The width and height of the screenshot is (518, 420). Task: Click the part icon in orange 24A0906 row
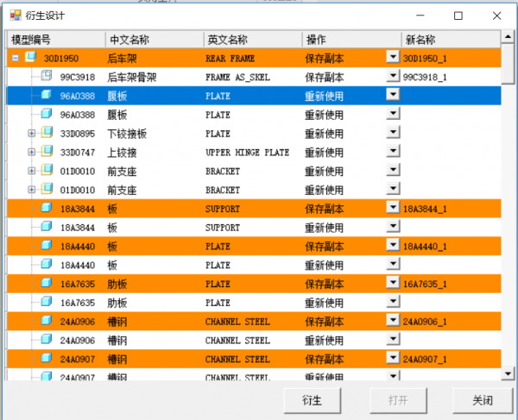tap(47, 321)
